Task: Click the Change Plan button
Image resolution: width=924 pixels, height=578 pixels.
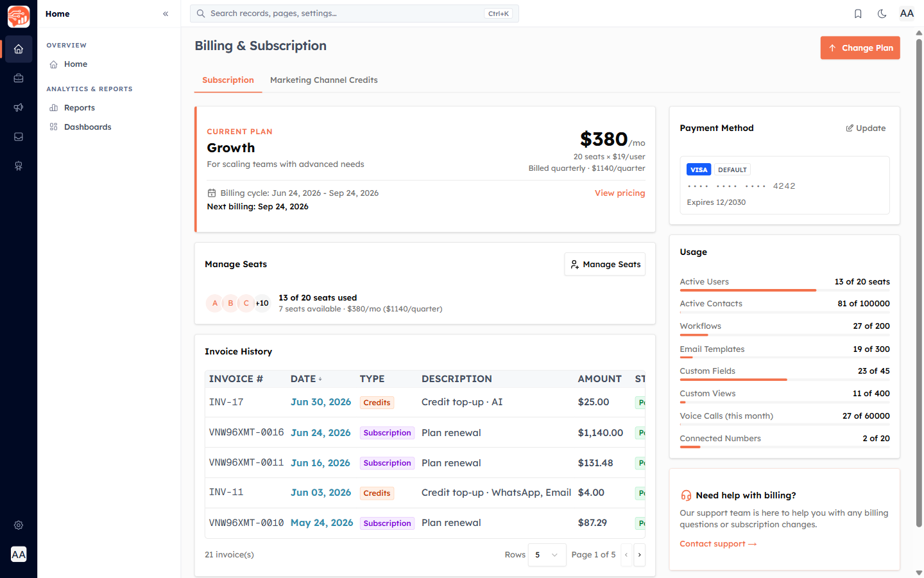Action: tap(860, 48)
